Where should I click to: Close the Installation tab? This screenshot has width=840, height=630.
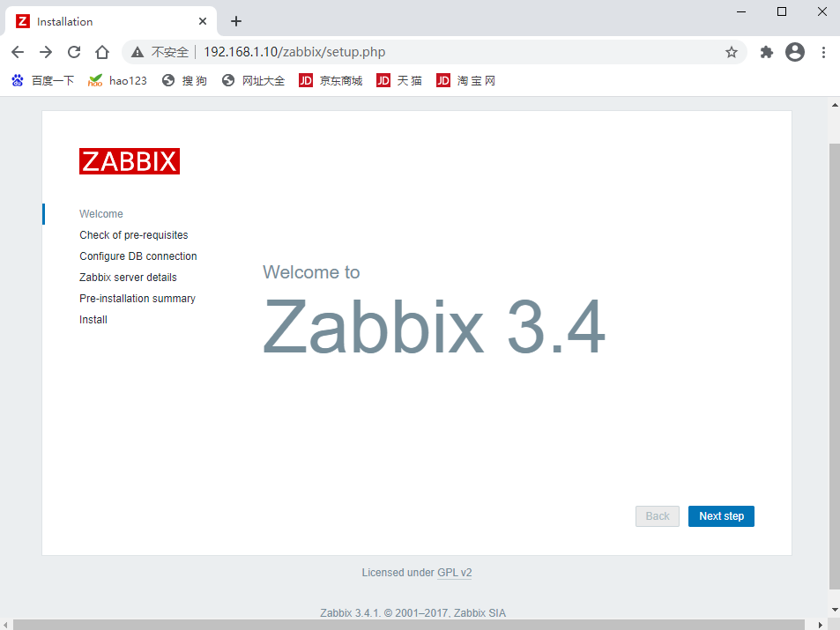pos(203,21)
